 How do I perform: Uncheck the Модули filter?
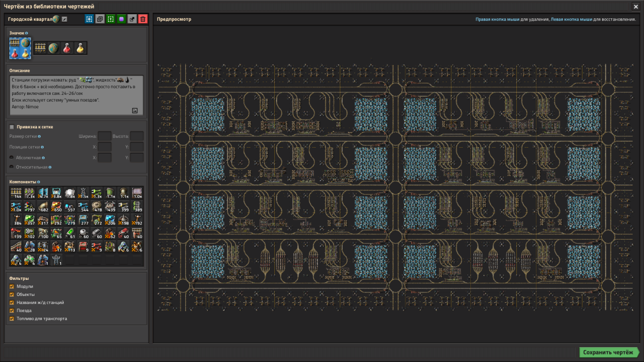pos(12,287)
